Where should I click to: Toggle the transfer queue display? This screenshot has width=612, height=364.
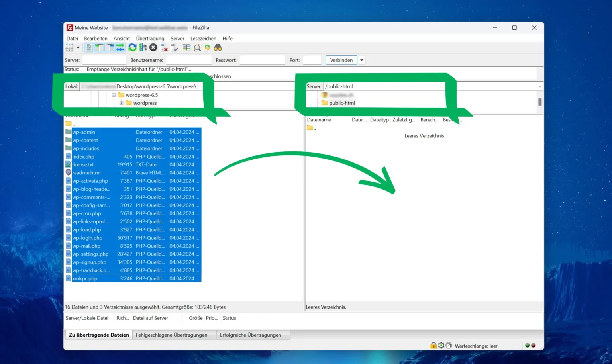click(x=120, y=48)
